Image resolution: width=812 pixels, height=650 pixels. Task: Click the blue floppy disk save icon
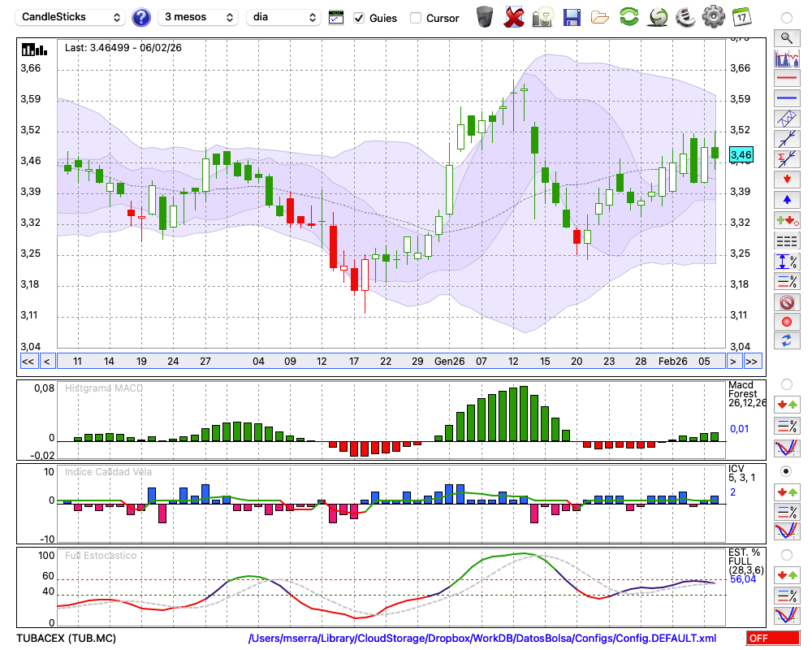[572, 16]
